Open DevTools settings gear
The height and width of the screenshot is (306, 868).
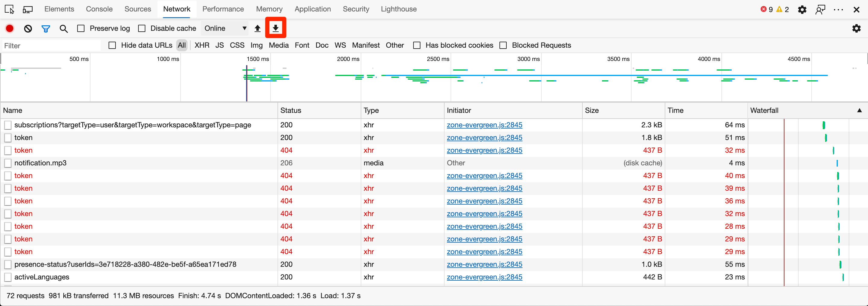(x=802, y=9)
